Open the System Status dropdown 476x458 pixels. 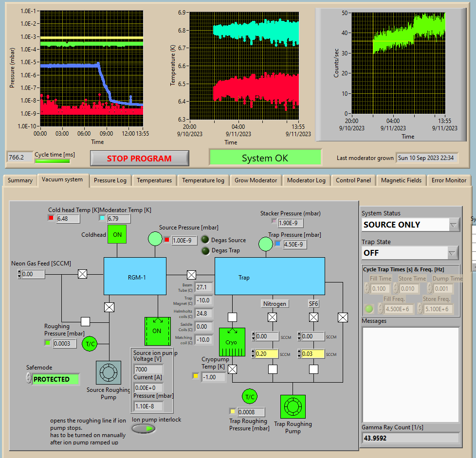(453, 225)
